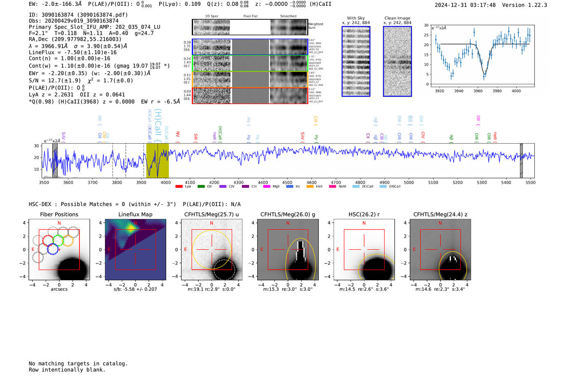Select the HSC-DEX Possible Matches line

(135, 204)
